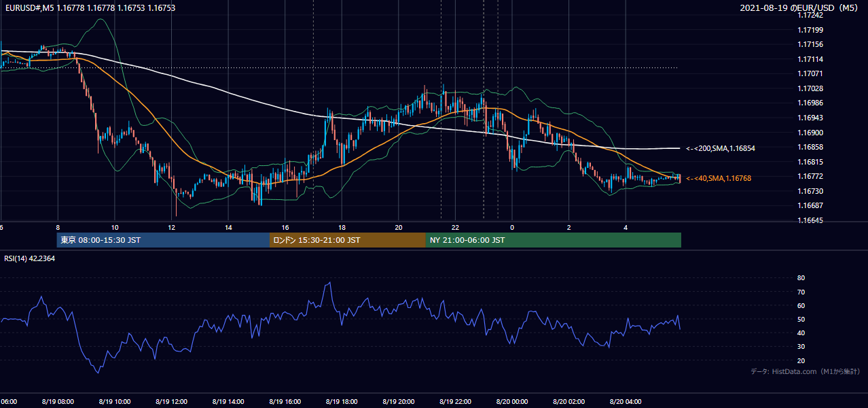Select the 40,SMA,1.16768 label
The image size is (868, 408).
(x=719, y=178)
